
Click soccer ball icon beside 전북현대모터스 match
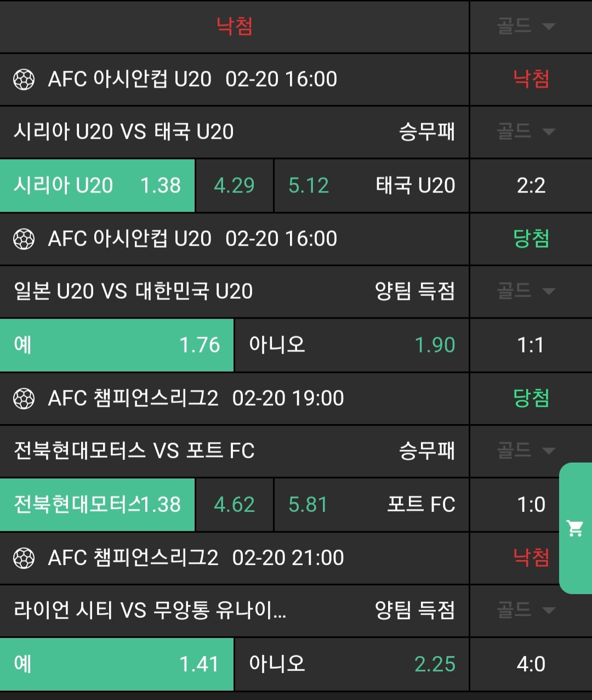24,399
